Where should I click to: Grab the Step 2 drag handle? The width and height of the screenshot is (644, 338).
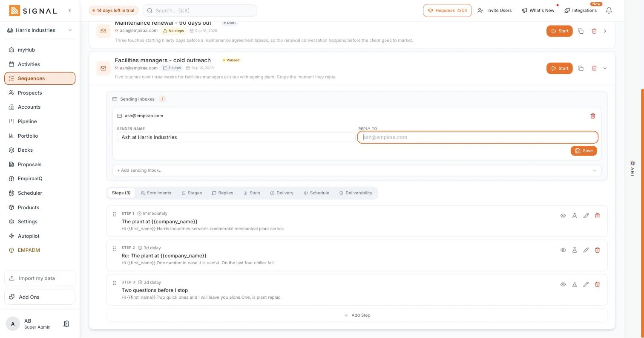114,248
